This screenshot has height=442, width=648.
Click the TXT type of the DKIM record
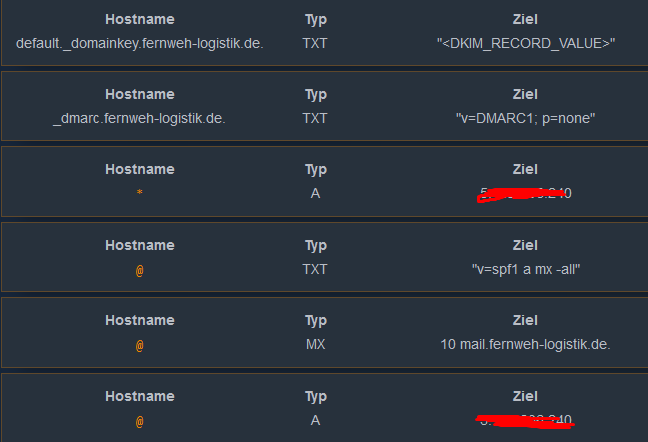pos(316,43)
